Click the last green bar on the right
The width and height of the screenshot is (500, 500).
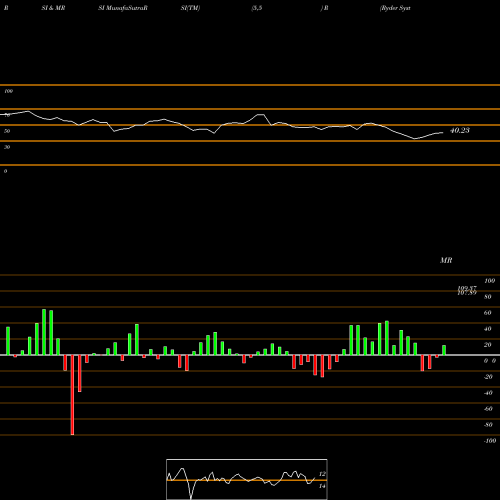pos(444,350)
